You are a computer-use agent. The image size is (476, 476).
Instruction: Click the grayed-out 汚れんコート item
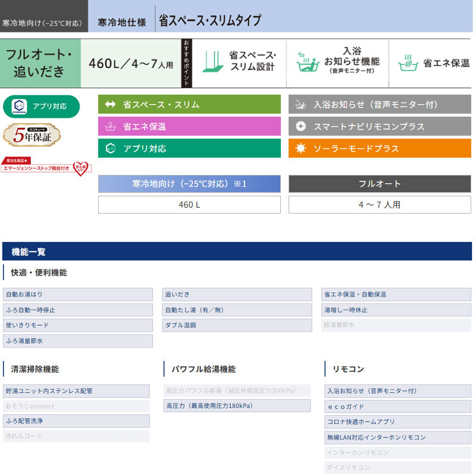[76, 436]
